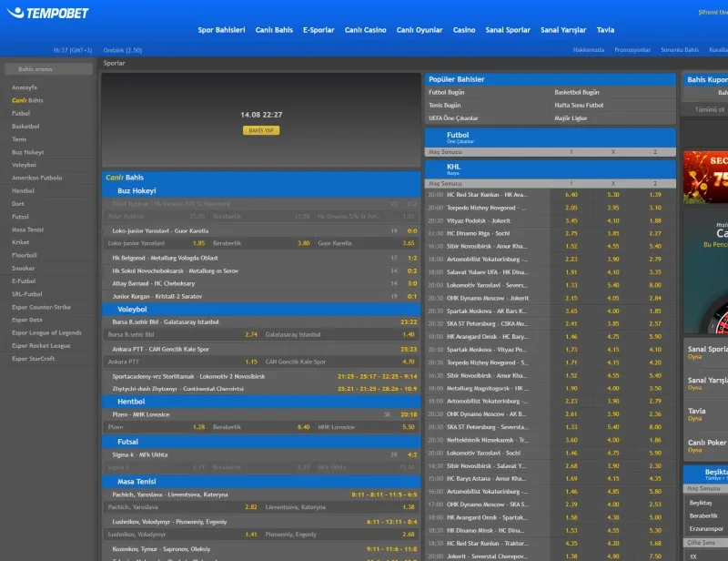Screen dimensions: 728x561
Task: Collapse the Voleybol live section header
Action: click(261, 310)
